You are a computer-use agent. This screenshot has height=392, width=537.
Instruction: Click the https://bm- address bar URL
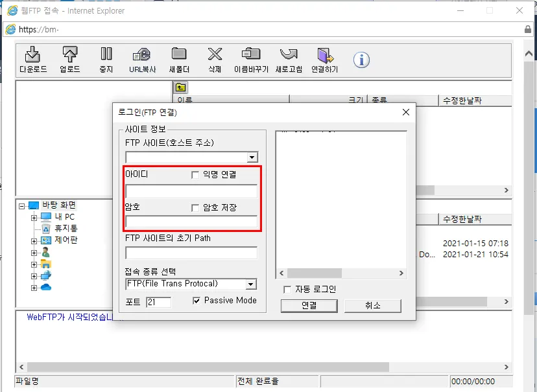coord(39,30)
